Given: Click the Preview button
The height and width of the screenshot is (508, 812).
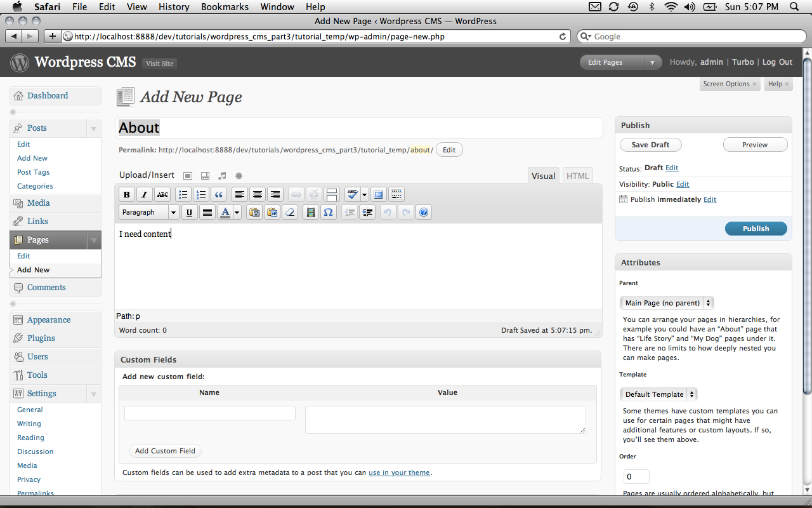Looking at the screenshot, I should click(755, 145).
